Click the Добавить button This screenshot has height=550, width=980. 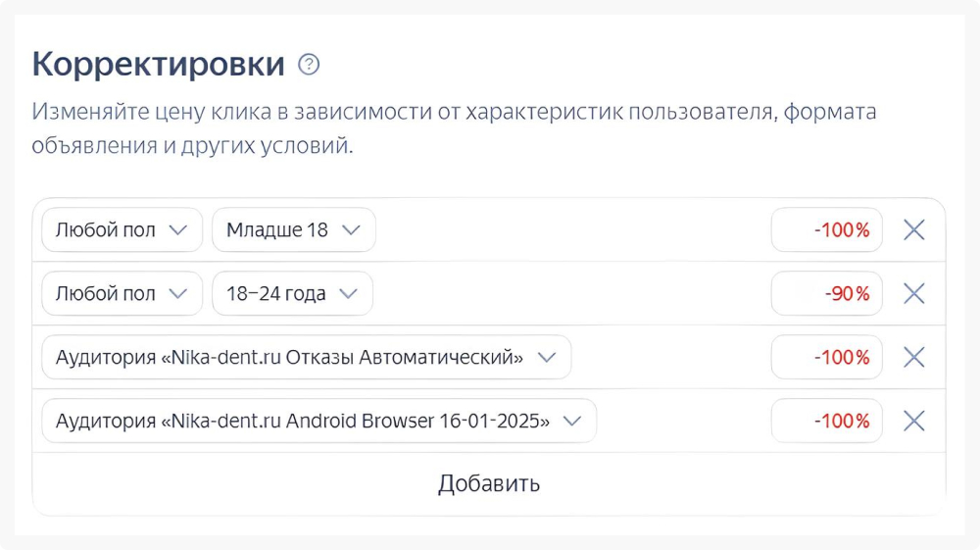coord(488,483)
